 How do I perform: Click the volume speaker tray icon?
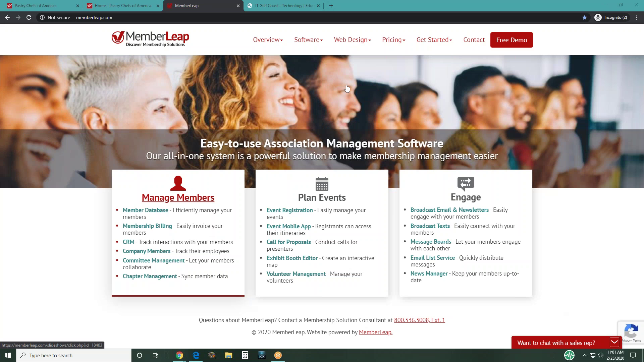point(600,355)
